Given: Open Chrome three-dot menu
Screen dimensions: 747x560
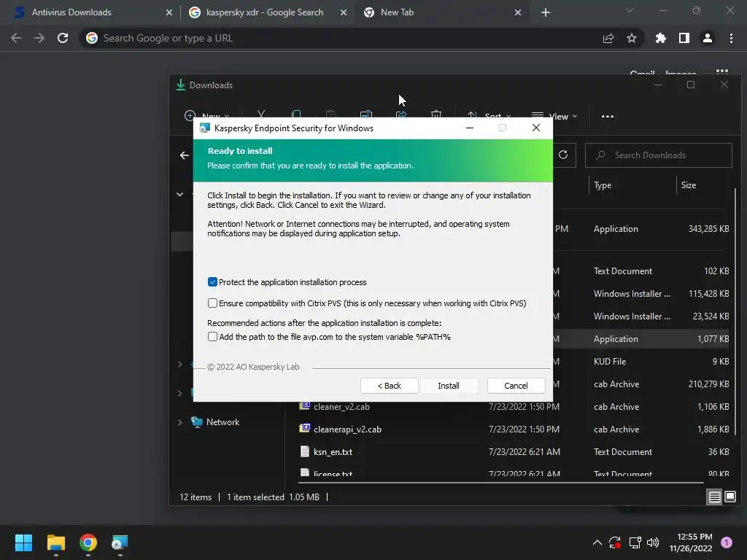Looking at the screenshot, I should [731, 38].
